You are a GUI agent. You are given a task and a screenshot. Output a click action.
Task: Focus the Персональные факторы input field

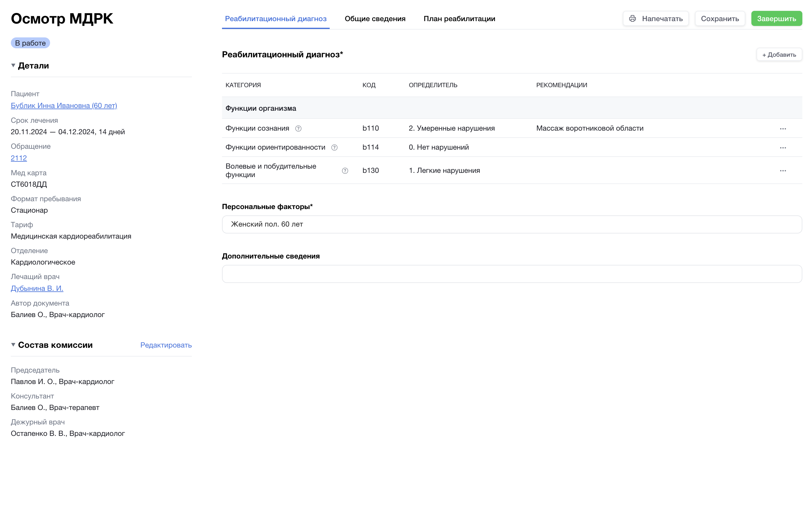point(512,224)
